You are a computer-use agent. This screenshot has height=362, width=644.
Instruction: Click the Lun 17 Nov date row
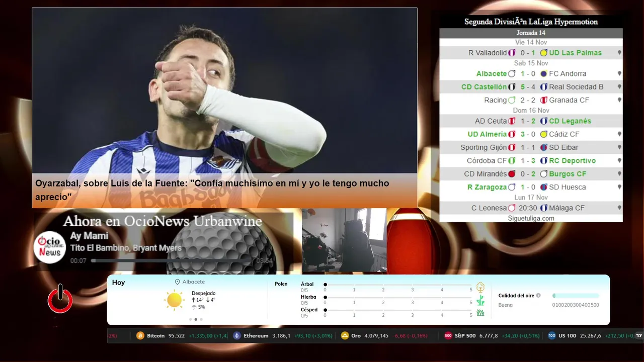pos(531,198)
